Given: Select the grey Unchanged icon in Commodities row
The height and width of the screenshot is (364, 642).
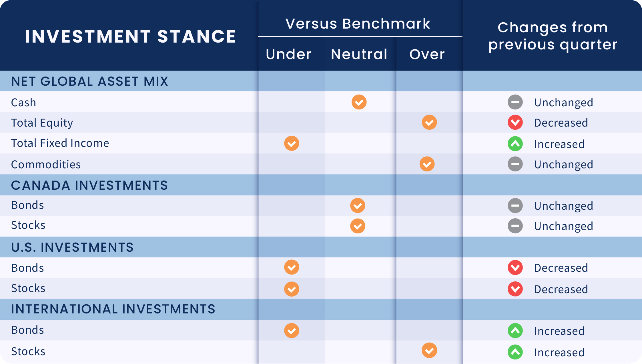Looking at the screenshot, I should [x=515, y=164].
